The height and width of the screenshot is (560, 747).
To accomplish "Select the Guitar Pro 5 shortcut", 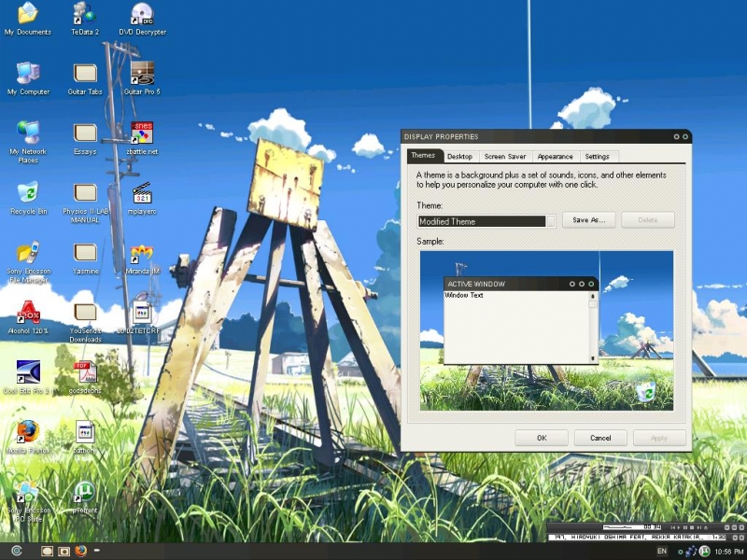I will (x=142, y=78).
